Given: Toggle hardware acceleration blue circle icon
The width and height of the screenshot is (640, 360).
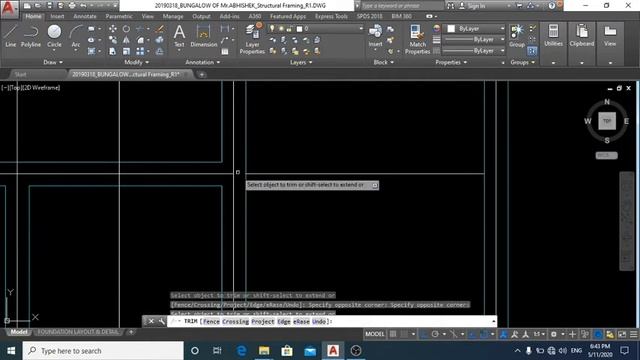Looking at the screenshot, I should (598, 334).
